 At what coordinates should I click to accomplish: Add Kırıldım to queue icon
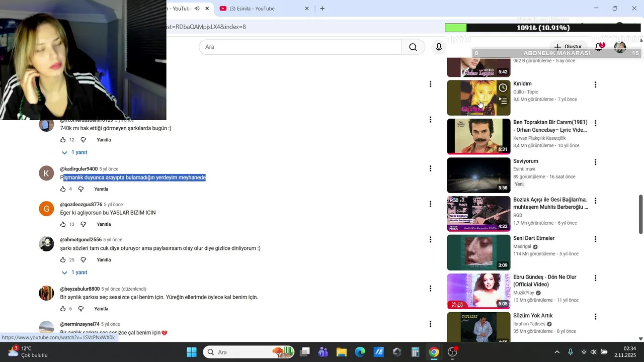(x=503, y=101)
